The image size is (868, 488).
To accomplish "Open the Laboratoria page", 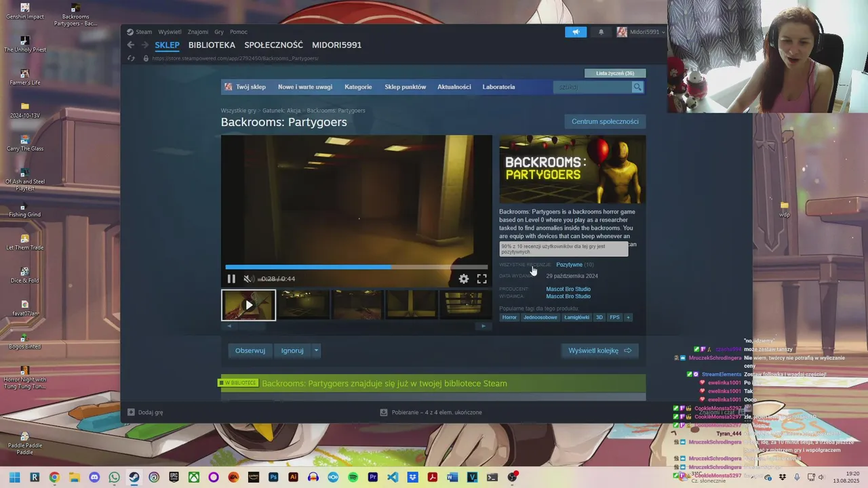I will [x=498, y=87].
